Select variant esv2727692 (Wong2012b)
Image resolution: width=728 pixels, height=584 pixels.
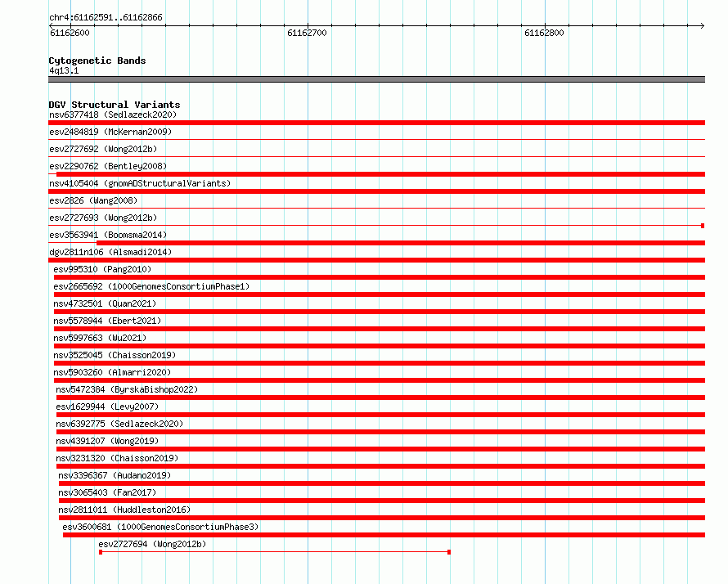[103, 149]
